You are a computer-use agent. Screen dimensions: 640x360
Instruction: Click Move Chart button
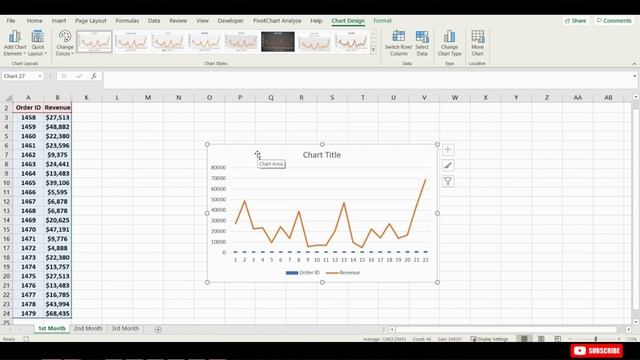coord(478,43)
